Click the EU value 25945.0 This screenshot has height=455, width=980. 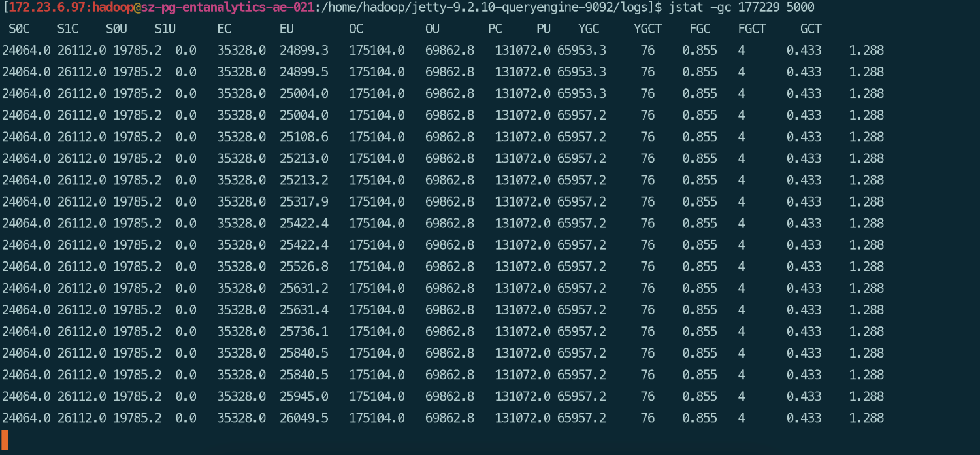click(x=304, y=396)
